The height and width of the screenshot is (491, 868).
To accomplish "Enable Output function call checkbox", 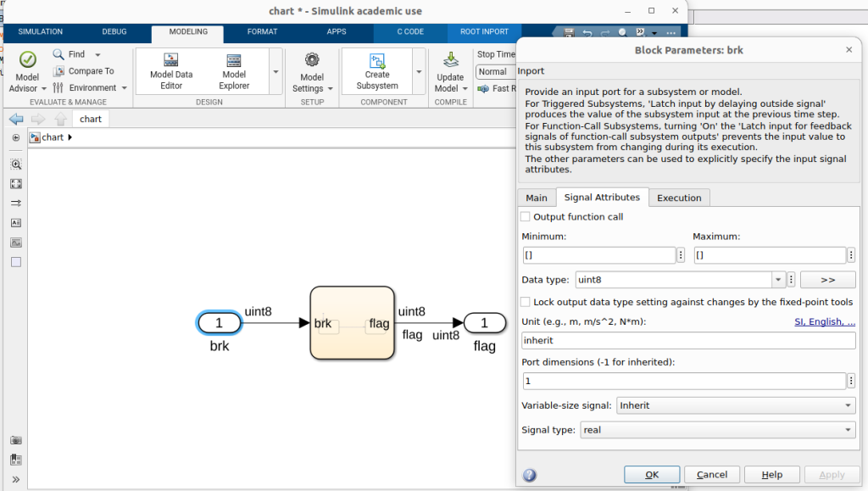I will click(x=526, y=216).
